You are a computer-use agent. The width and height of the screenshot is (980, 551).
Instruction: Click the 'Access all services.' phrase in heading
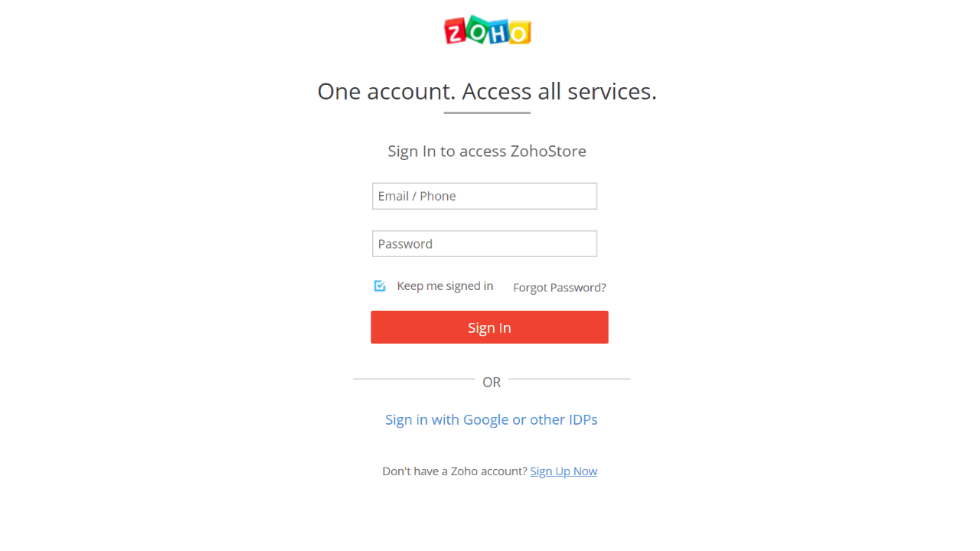click(x=559, y=92)
